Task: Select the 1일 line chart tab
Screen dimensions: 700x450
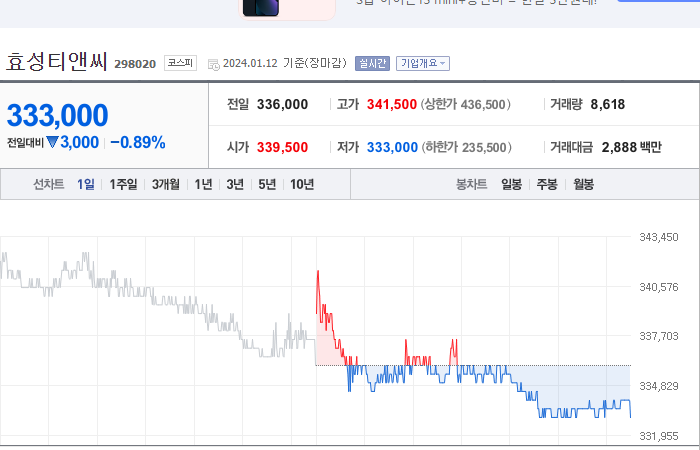Action: pos(86,184)
